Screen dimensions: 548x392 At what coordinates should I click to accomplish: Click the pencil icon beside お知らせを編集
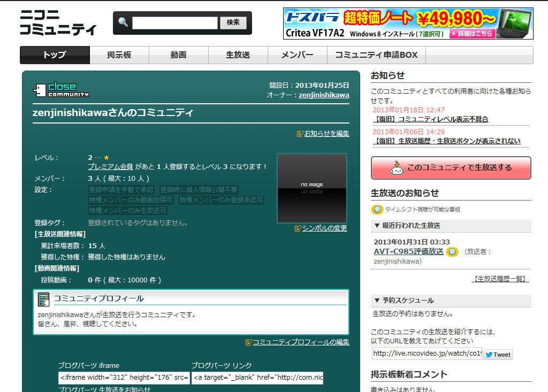300,134
